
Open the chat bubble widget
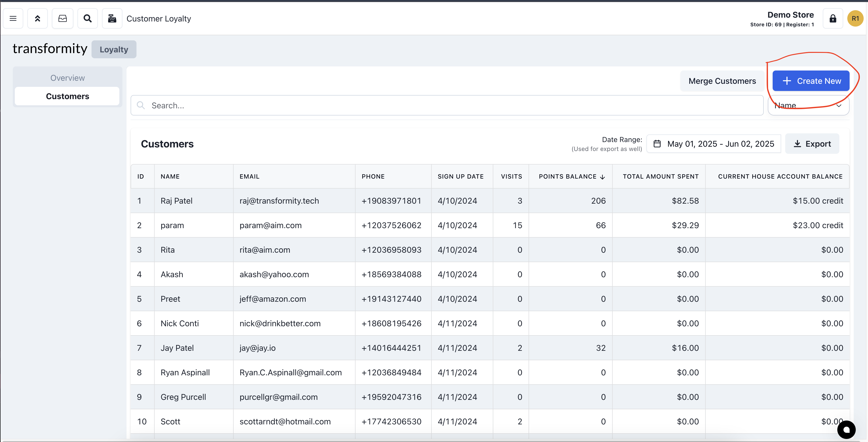(x=846, y=429)
